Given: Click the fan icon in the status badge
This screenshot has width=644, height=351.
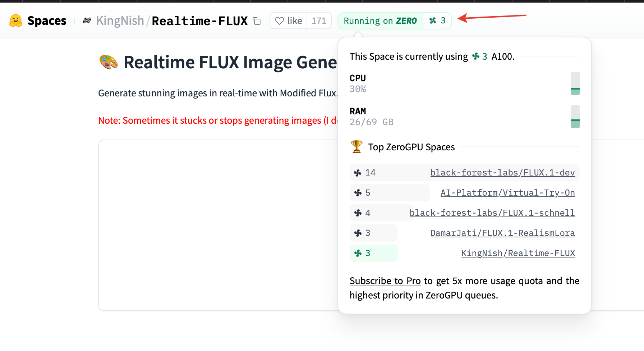Looking at the screenshot, I should click(433, 21).
